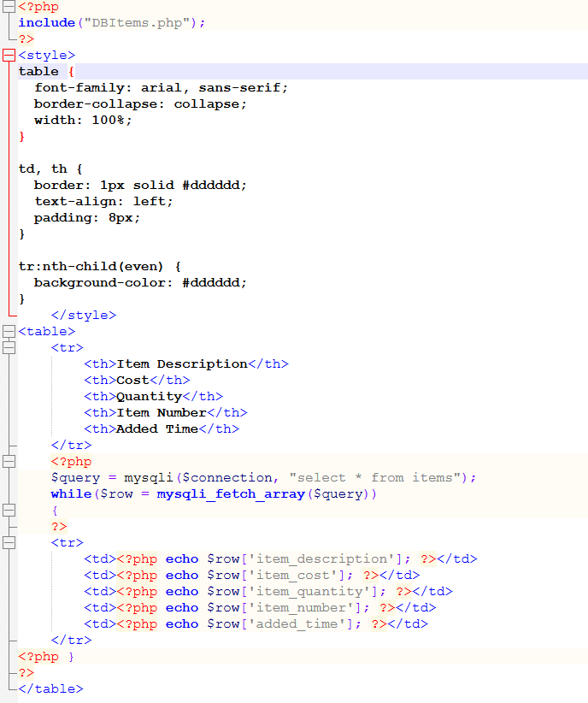Click the '<th>Item Description</th>' line
This screenshot has height=703, width=588.
coord(186,364)
